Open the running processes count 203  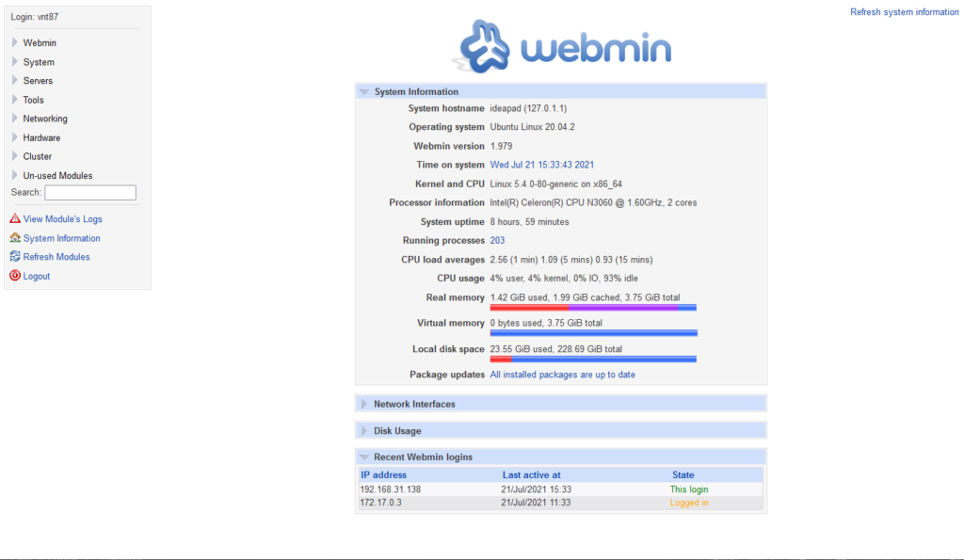click(497, 240)
